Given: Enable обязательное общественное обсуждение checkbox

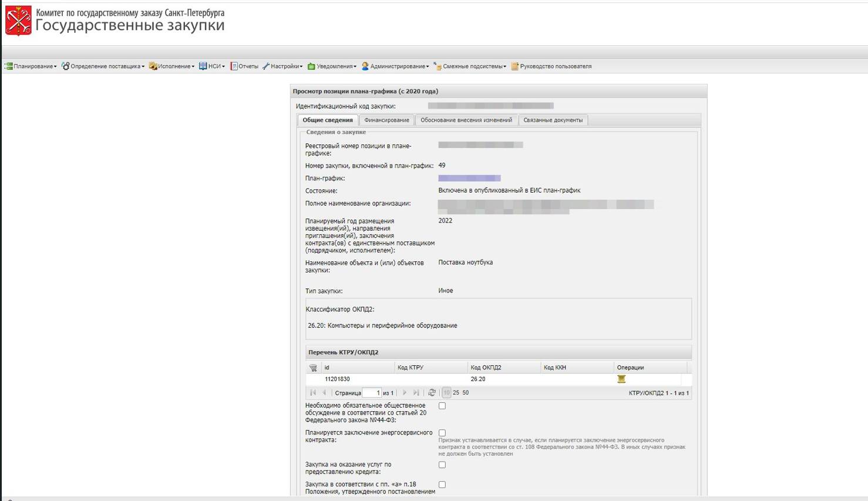Looking at the screenshot, I should [x=442, y=405].
